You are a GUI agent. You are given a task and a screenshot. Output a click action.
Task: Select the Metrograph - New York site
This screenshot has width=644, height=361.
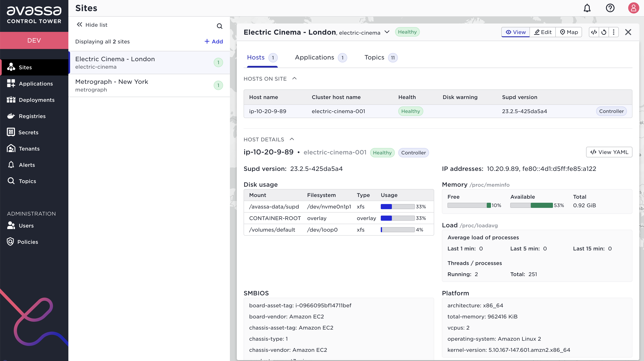coord(150,85)
